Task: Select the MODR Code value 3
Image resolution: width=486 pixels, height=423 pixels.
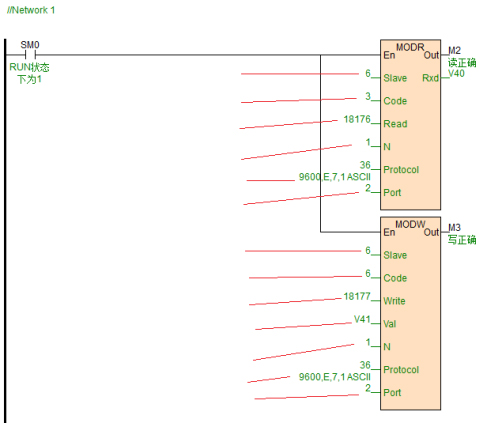Action: pyautogui.click(x=368, y=96)
